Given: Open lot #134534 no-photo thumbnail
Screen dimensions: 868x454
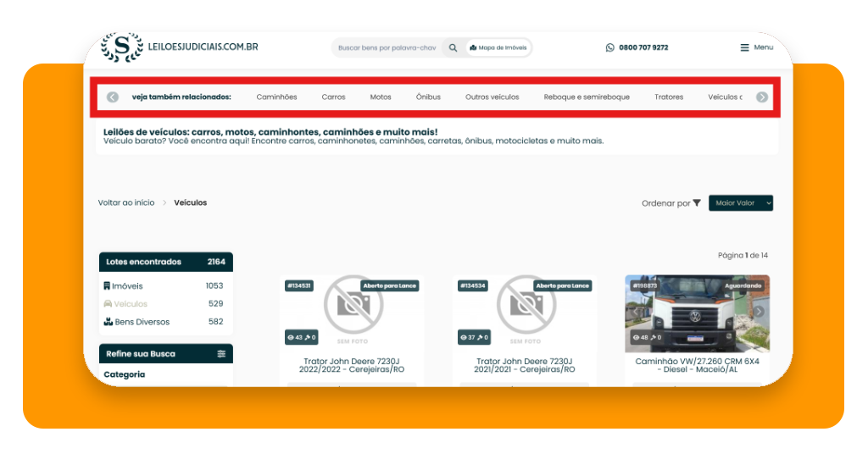Looking at the screenshot, I should 526,313.
